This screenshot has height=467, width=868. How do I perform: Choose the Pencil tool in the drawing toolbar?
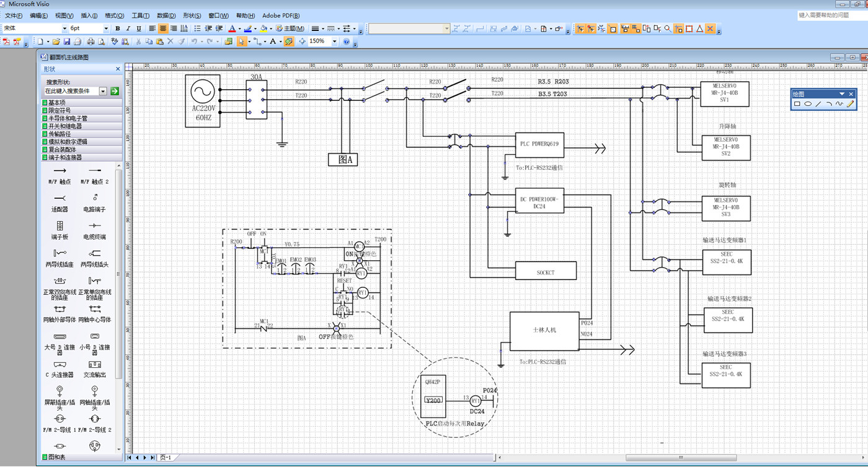[850, 104]
